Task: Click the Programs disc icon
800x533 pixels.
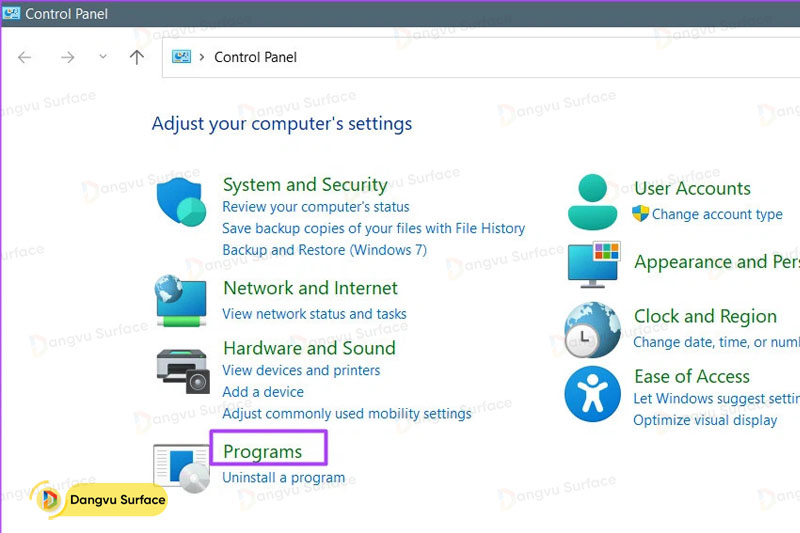Action: coord(182,468)
